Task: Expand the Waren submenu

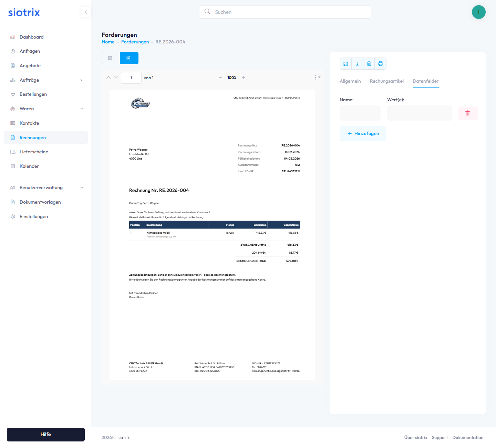Action: point(82,109)
